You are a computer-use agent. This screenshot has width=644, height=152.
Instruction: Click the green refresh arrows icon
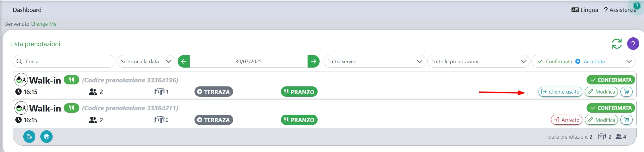click(617, 44)
